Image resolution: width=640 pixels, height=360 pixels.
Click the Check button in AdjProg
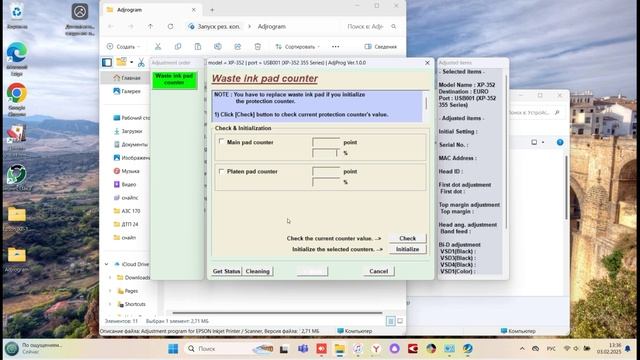[x=407, y=238]
